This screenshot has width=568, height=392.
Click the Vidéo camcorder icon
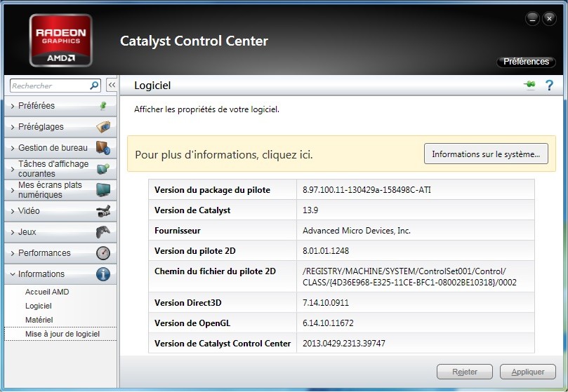pyautogui.click(x=103, y=211)
